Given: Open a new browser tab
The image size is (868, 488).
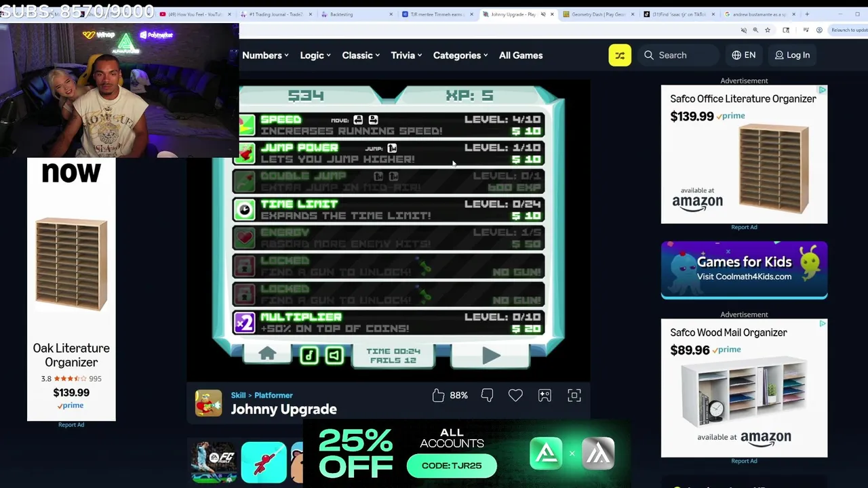Looking at the screenshot, I should tap(807, 14).
